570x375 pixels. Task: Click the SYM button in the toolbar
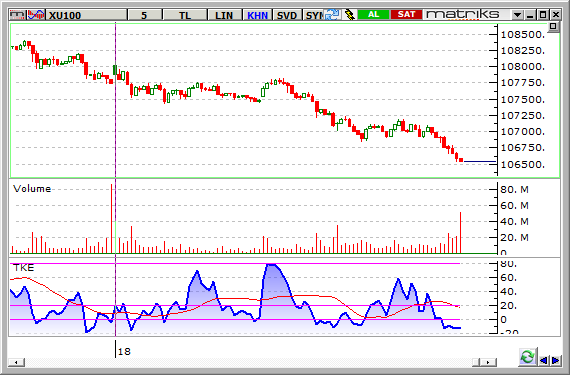click(x=313, y=15)
